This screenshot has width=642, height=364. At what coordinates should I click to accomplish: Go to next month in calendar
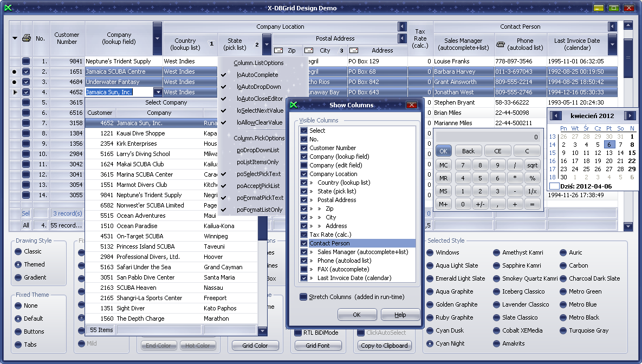pyautogui.click(x=630, y=115)
